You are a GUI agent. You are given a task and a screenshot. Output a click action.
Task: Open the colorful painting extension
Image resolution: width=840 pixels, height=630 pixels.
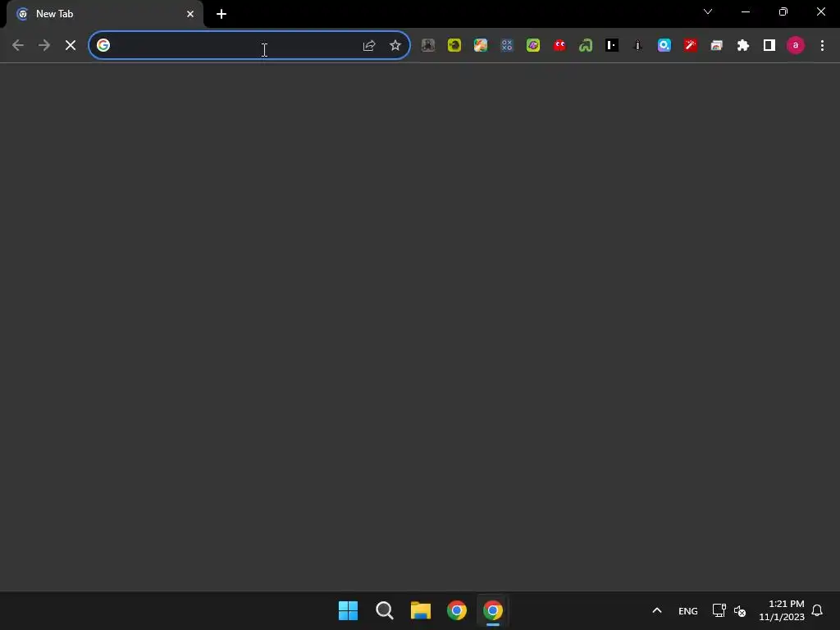(481, 46)
